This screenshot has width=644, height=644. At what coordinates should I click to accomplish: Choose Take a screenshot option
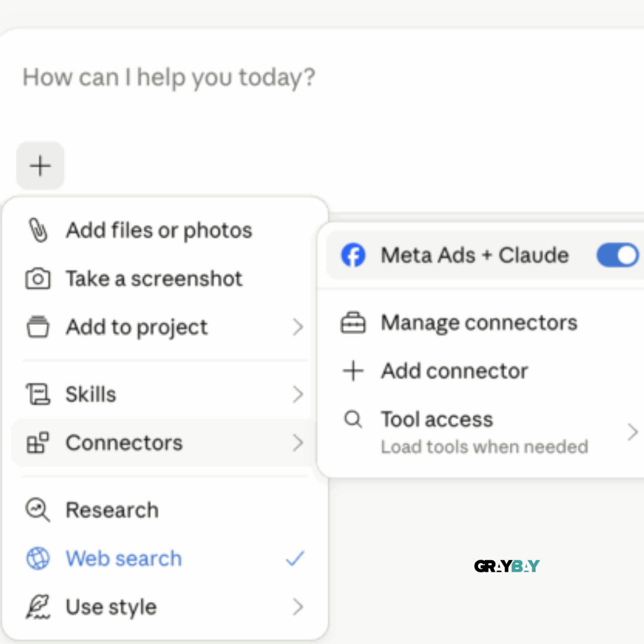[165, 278]
